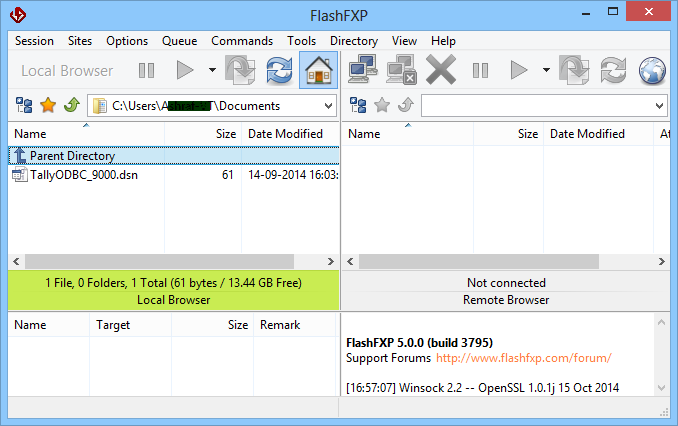Open the Sites menu
This screenshot has height=426, width=678.
80,41
